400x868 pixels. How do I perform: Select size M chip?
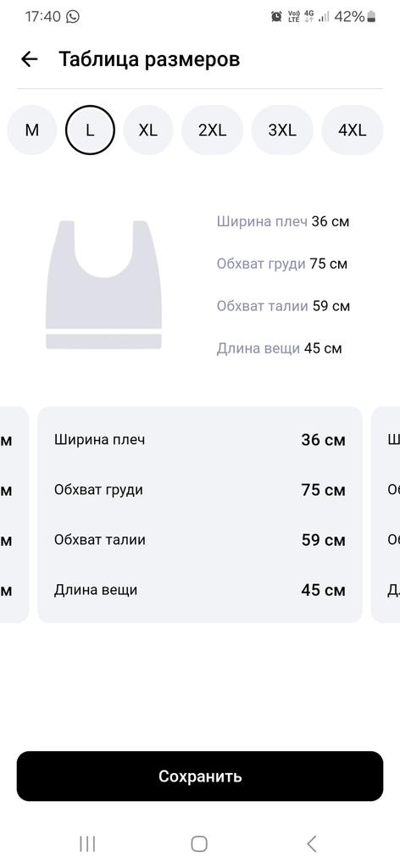(x=32, y=130)
